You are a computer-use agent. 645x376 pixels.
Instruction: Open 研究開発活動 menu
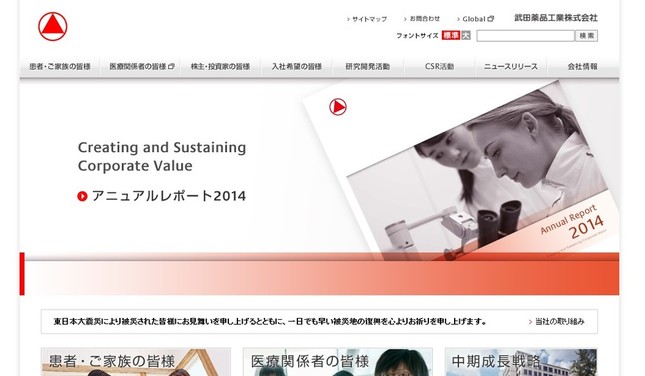pos(368,66)
